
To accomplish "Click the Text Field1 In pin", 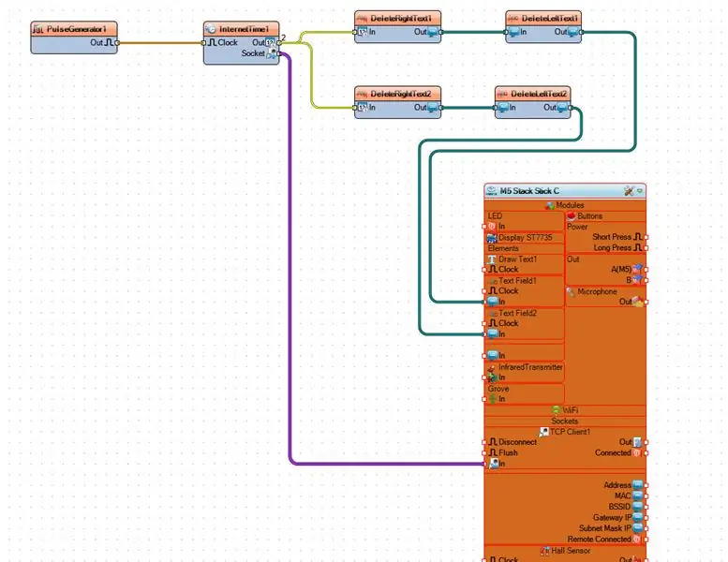I will coord(483,302).
